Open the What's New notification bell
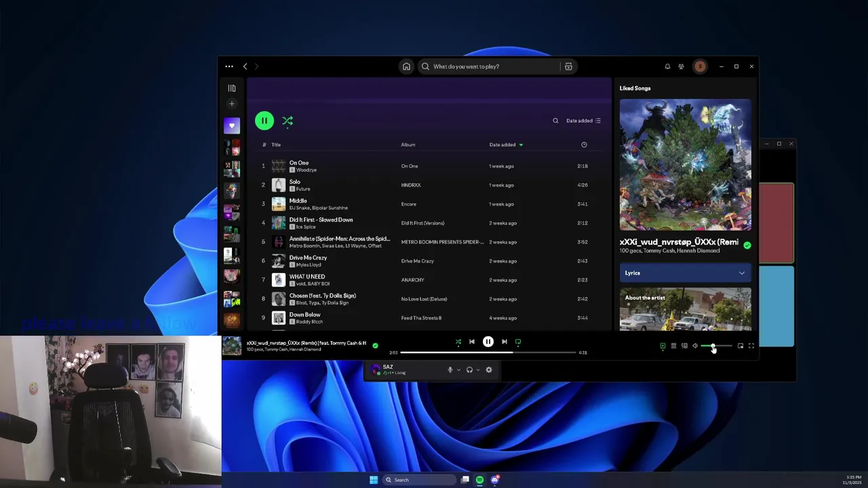The image size is (868, 488). click(x=667, y=66)
